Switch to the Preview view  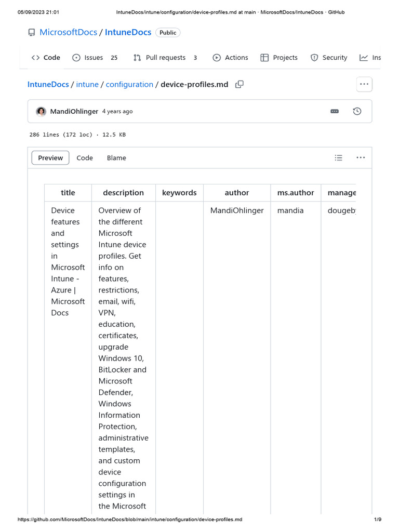(x=50, y=158)
